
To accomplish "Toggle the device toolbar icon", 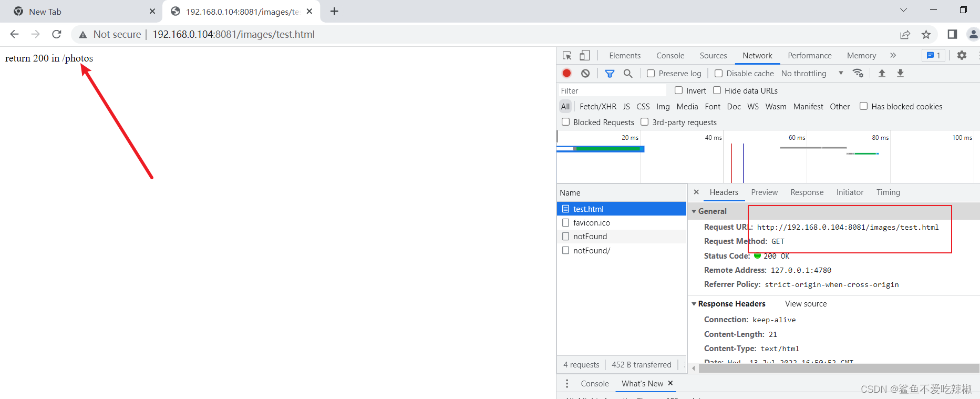I will pyautogui.click(x=585, y=56).
